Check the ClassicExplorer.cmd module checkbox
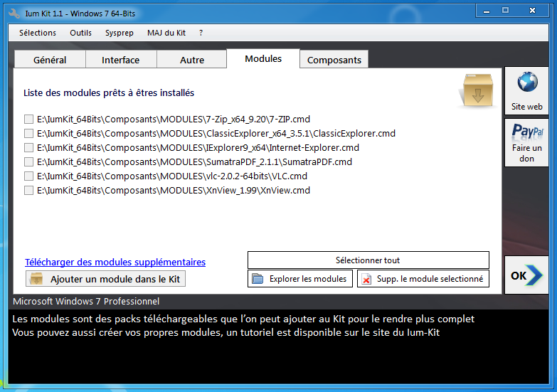The width and height of the screenshot is (557, 392). coord(28,133)
